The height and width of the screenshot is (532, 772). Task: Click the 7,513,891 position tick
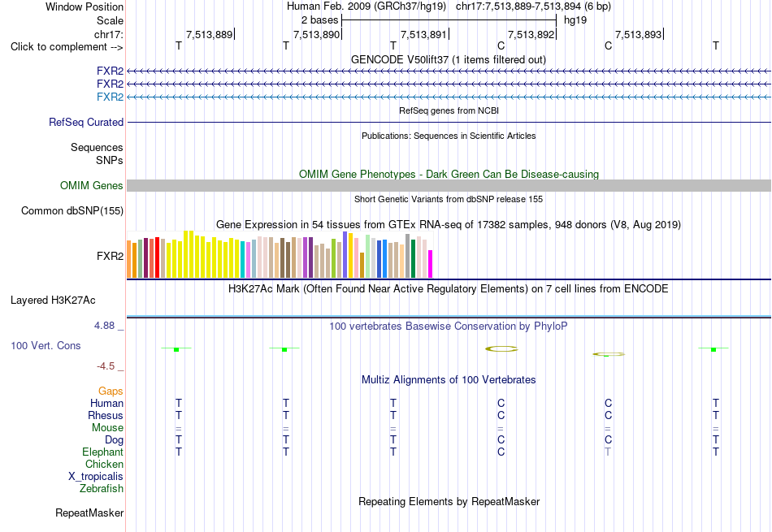pyautogui.click(x=424, y=34)
